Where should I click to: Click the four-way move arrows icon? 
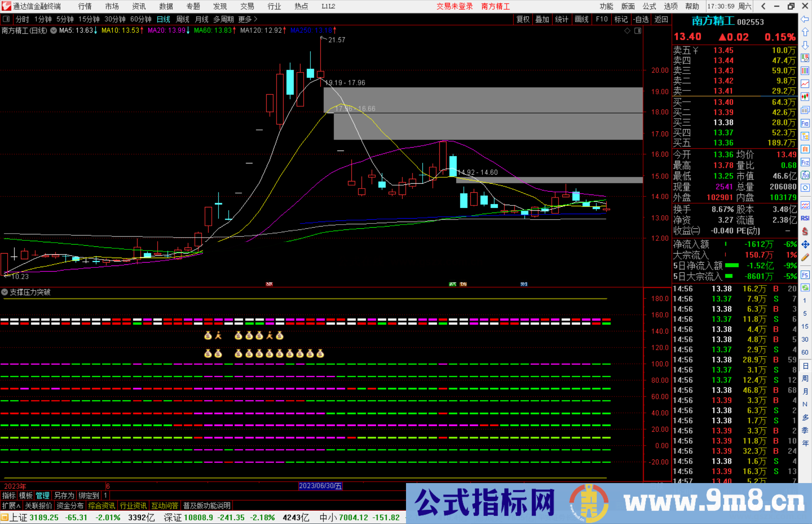coord(805,245)
